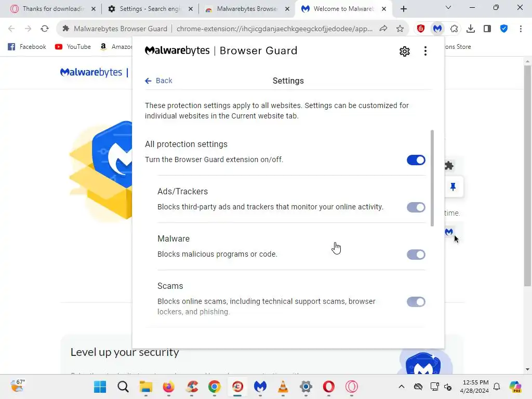This screenshot has height=399, width=532.
Task: Close the Settings - Search engine tab
Action: tap(191, 9)
